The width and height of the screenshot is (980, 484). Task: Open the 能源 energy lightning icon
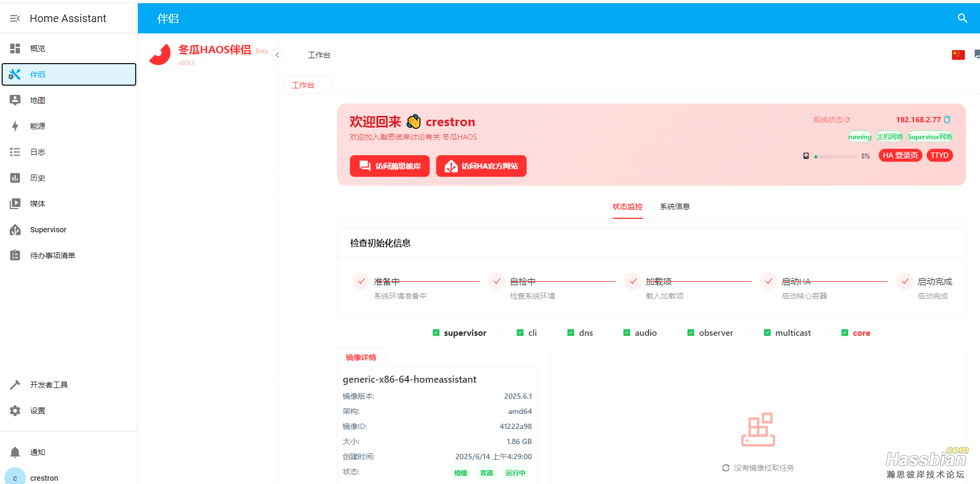15,126
